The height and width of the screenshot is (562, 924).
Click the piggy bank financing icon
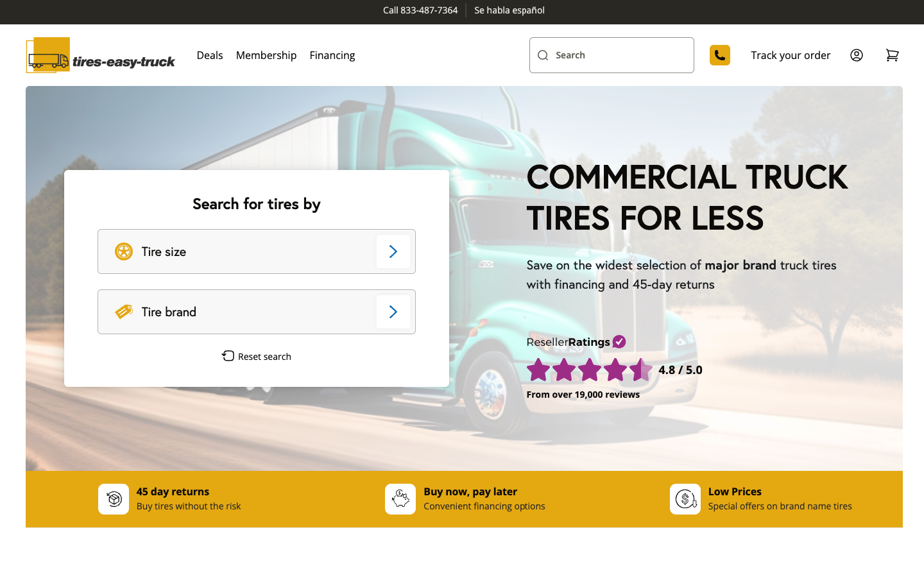tap(400, 499)
